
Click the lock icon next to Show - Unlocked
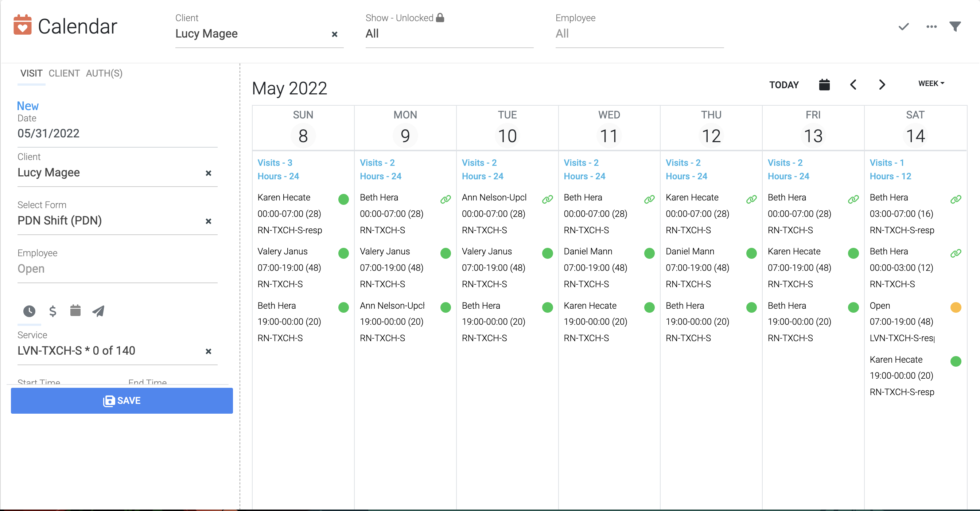440,17
